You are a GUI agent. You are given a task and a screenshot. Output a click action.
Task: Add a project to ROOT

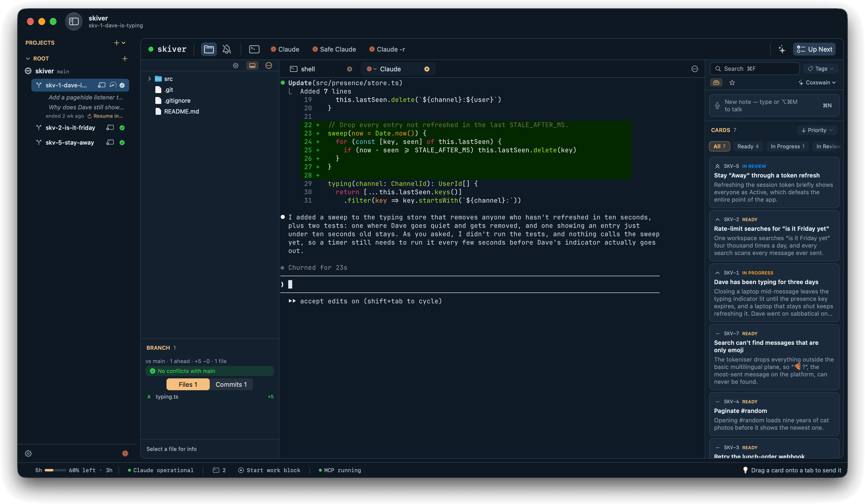[124, 59]
